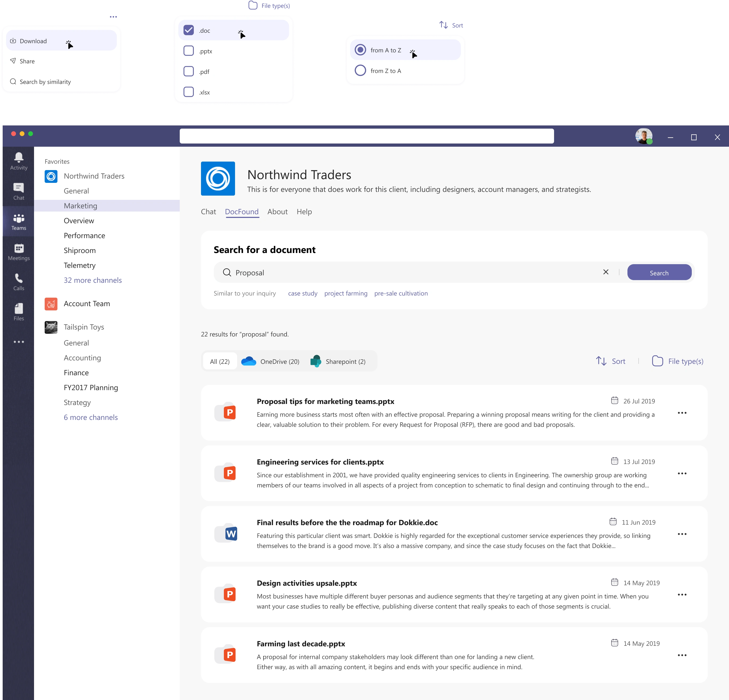Screen dimensions: 729x700
Task: Check the .pdf file type checkbox
Action: tap(189, 71)
